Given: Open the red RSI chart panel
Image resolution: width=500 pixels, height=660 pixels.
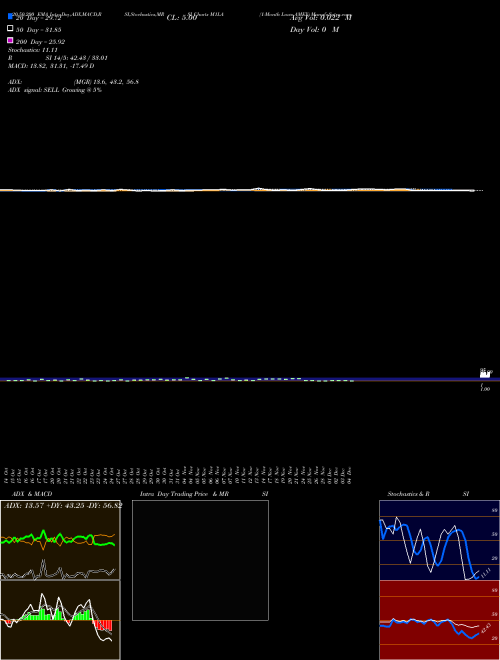Looking at the screenshot, I should point(439,620).
